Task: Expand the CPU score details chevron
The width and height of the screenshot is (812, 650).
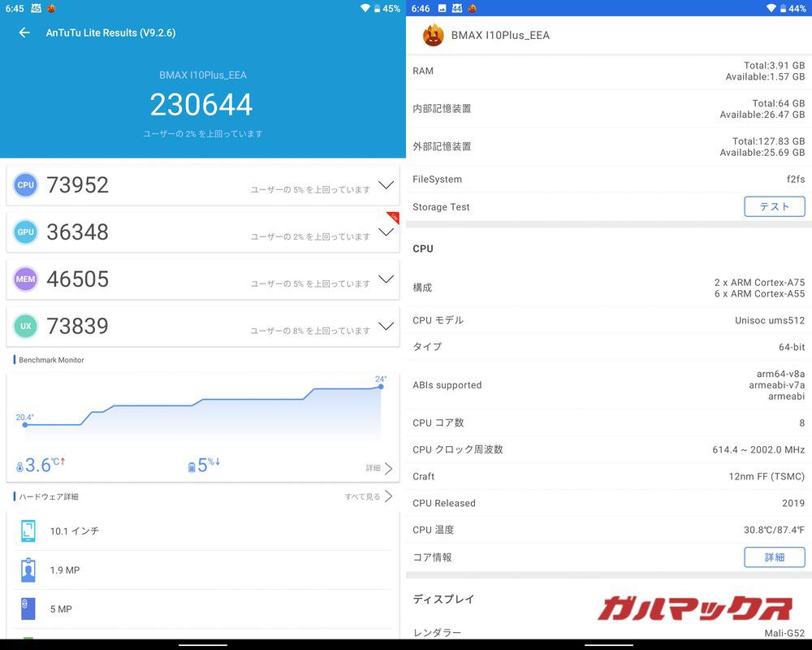Action: pos(386,186)
